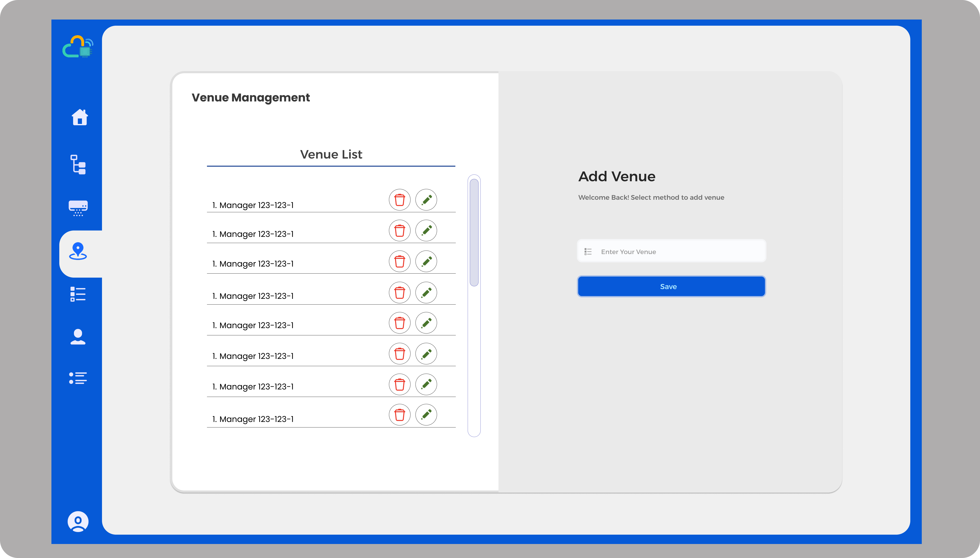The image size is (980, 558).
Task: Edit the last visible venue row
Action: (x=426, y=415)
